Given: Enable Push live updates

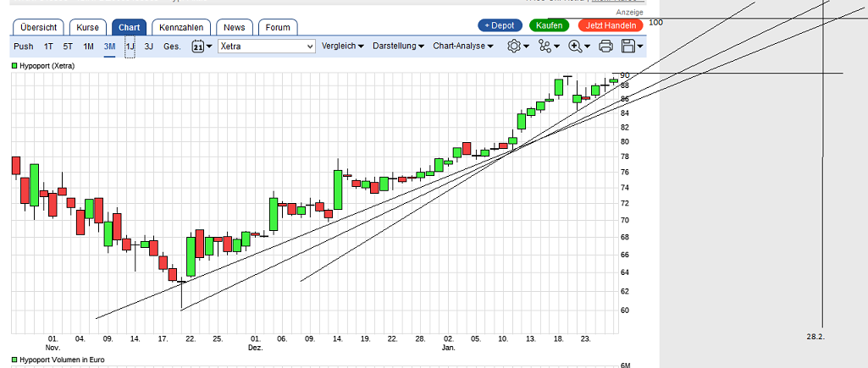Looking at the screenshot, I should (x=23, y=47).
